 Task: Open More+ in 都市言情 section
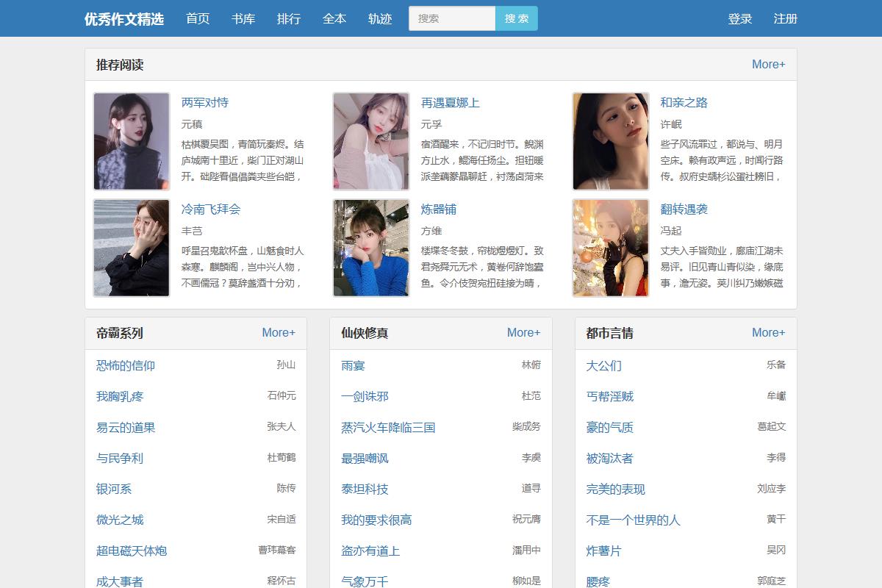pyautogui.click(x=769, y=333)
